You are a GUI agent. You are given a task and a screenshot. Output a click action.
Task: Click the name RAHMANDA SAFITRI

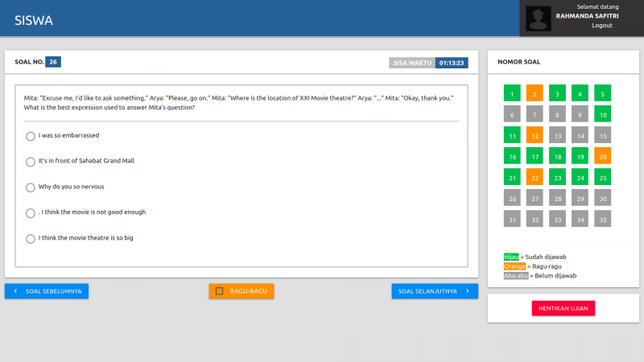(587, 16)
